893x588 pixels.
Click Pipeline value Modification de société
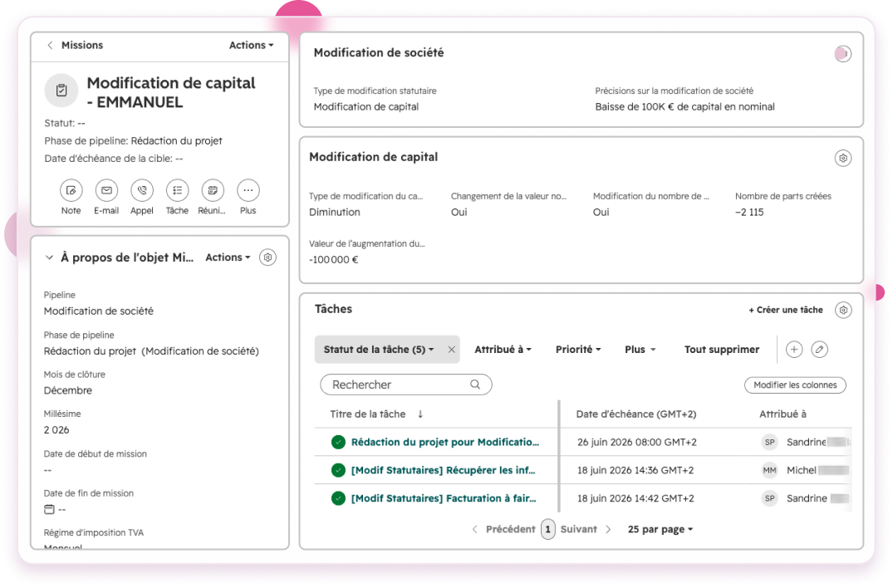99,311
